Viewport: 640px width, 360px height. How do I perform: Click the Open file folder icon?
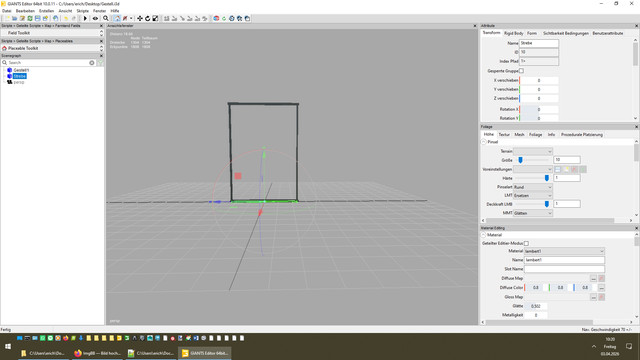[x=14, y=18]
